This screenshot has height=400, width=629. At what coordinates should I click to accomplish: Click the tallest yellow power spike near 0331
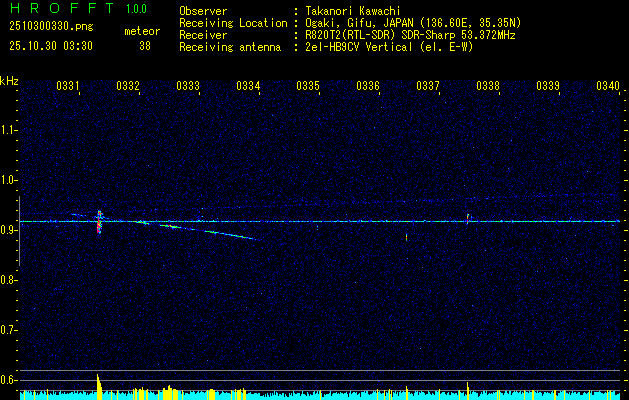click(x=98, y=386)
